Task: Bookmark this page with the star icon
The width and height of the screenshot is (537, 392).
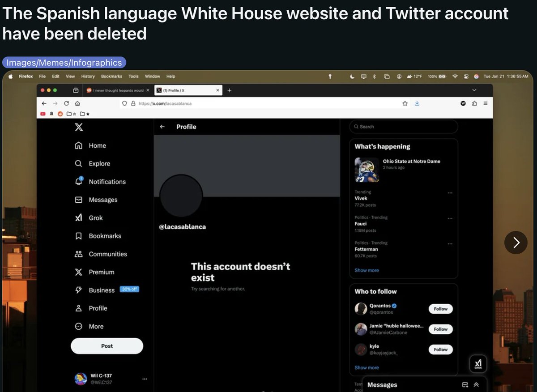Action: click(405, 103)
